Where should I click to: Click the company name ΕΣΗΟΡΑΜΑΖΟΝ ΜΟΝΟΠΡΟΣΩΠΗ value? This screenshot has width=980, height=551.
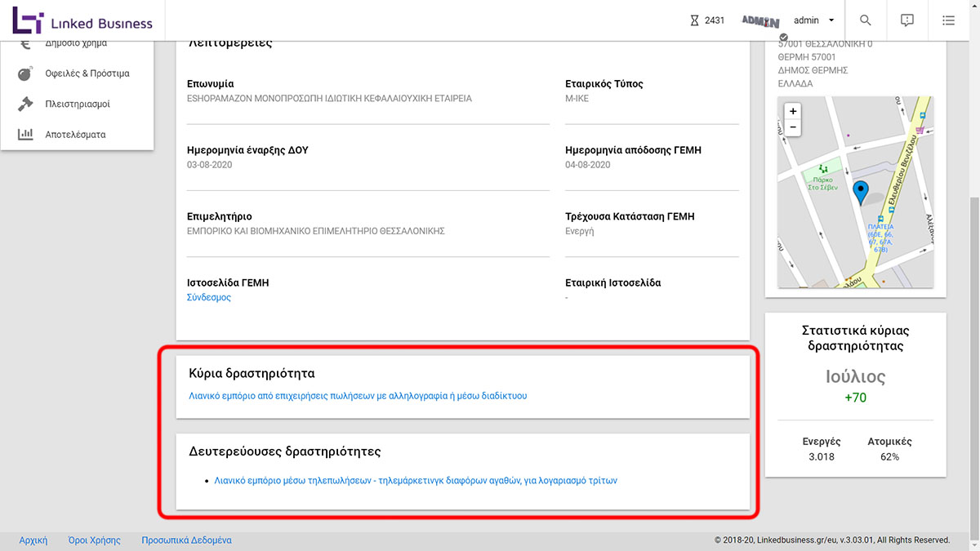(x=329, y=98)
